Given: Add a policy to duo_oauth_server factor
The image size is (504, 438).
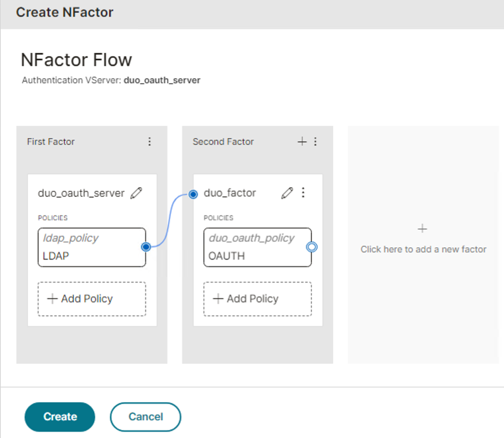Looking at the screenshot, I should coord(92,299).
